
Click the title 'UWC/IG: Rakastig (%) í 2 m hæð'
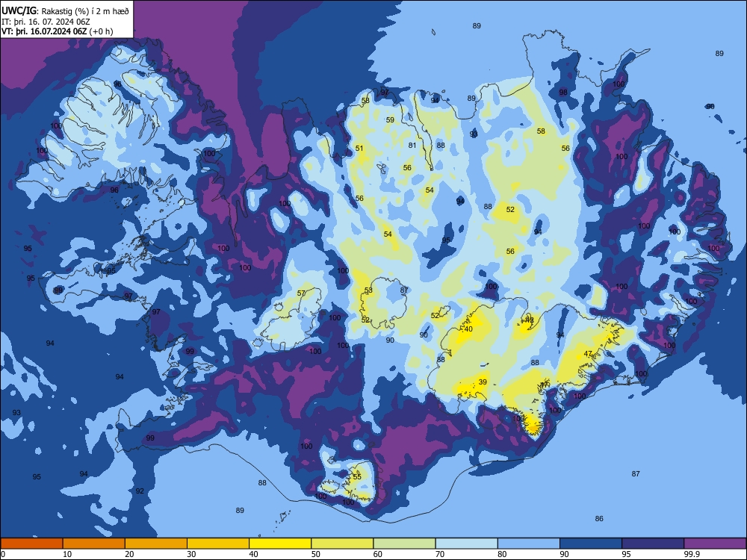pyautogui.click(x=65, y=11)
